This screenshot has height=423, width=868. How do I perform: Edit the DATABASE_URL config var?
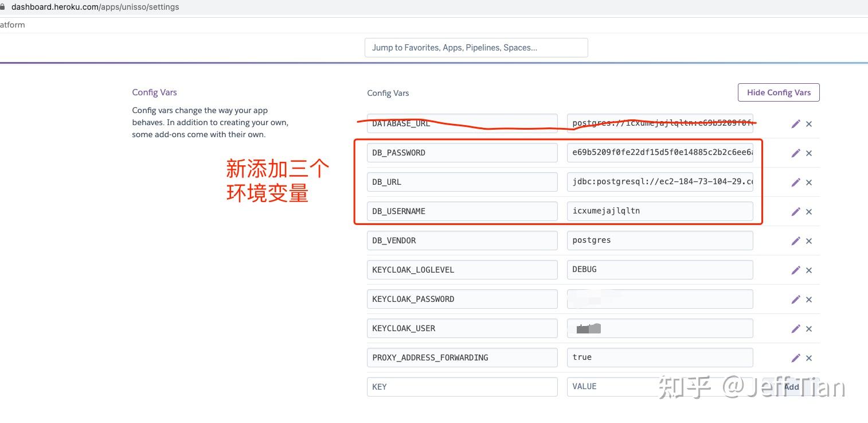pyautogui.click(x=796, y=123)
